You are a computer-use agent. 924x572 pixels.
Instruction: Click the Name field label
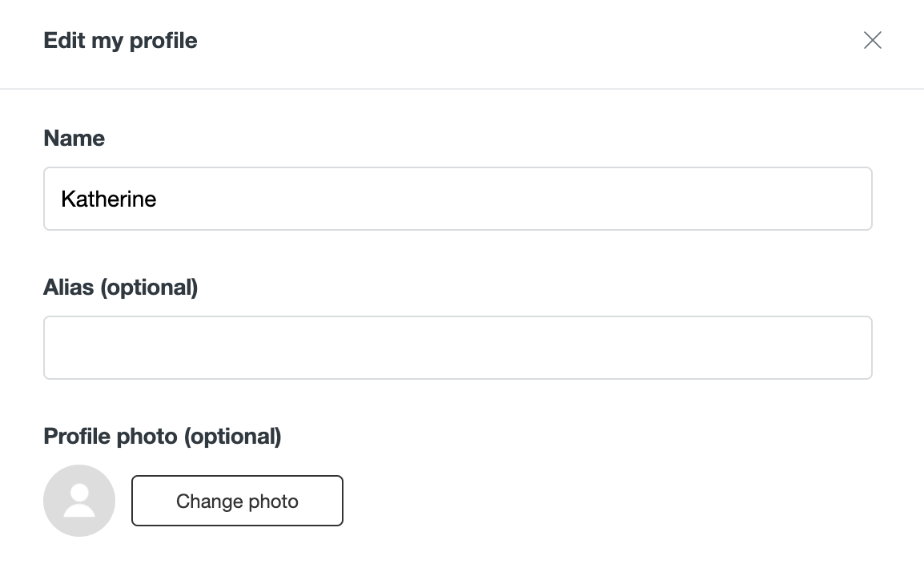pyautogui.click(x=74, y=138)
